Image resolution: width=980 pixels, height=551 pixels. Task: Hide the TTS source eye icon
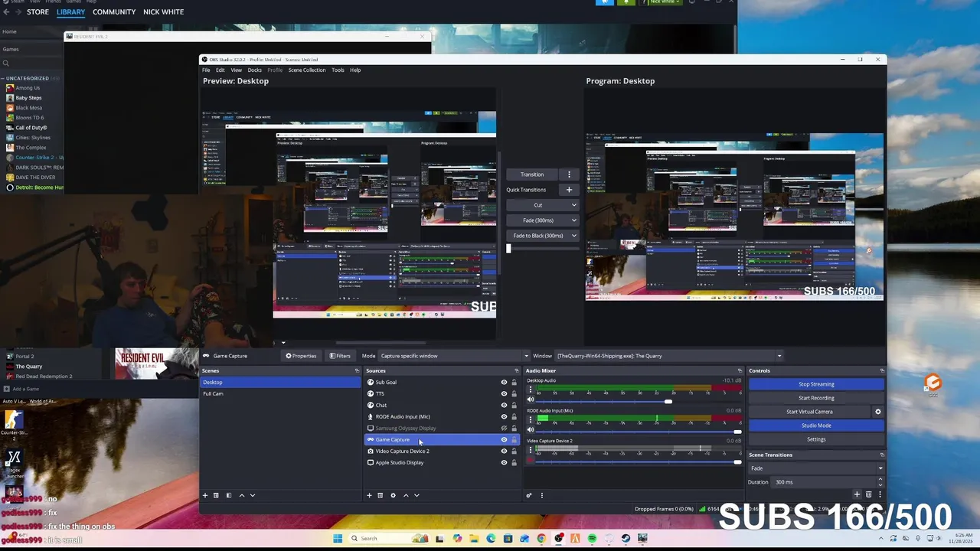[x=504, y=393]
